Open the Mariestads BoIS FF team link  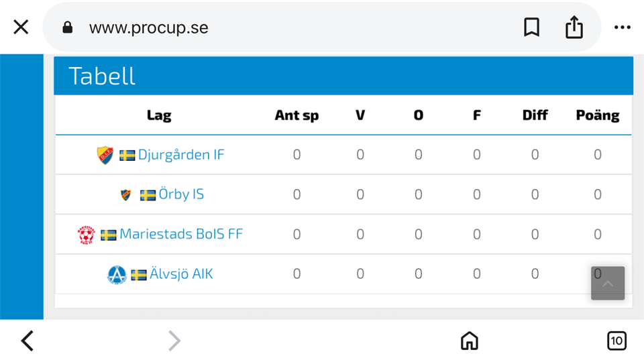[x=181, y=235]
